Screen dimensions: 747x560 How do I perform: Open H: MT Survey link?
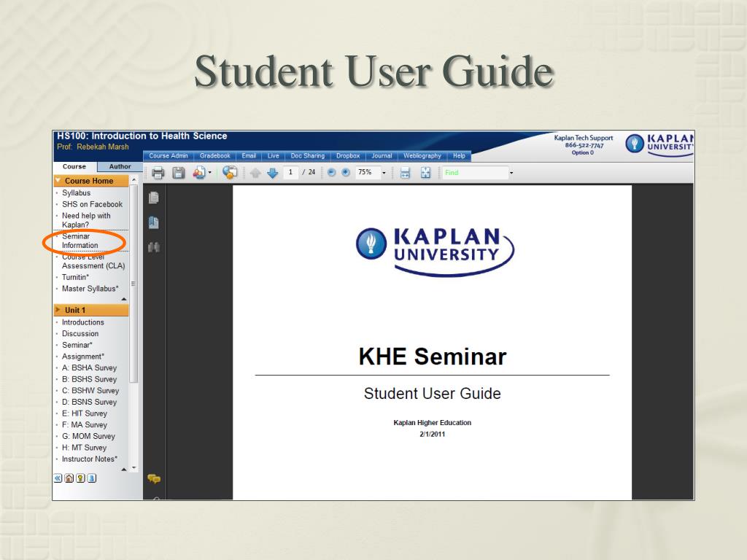click(x=85, y=448)
